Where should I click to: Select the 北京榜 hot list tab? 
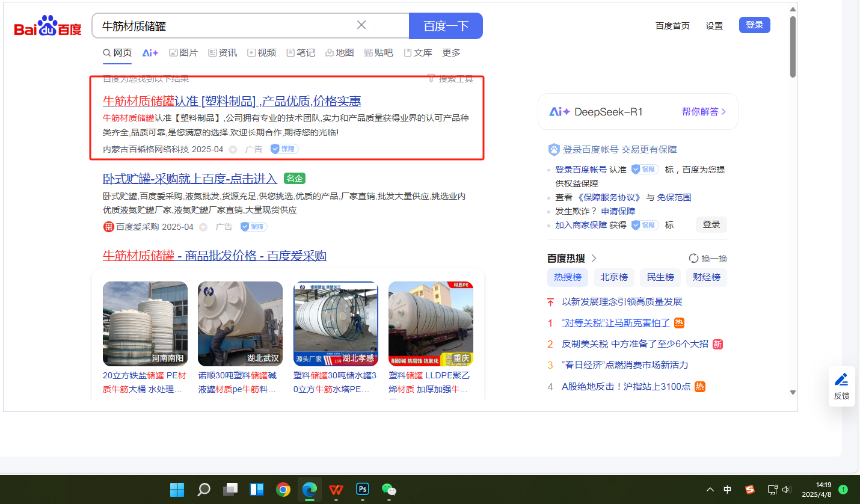(x=614, y=277)
